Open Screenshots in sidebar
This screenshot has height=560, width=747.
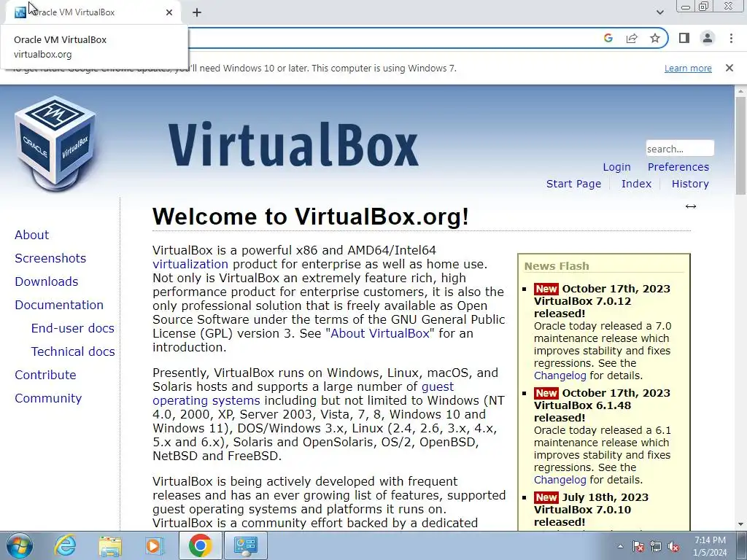pos(50,258)
